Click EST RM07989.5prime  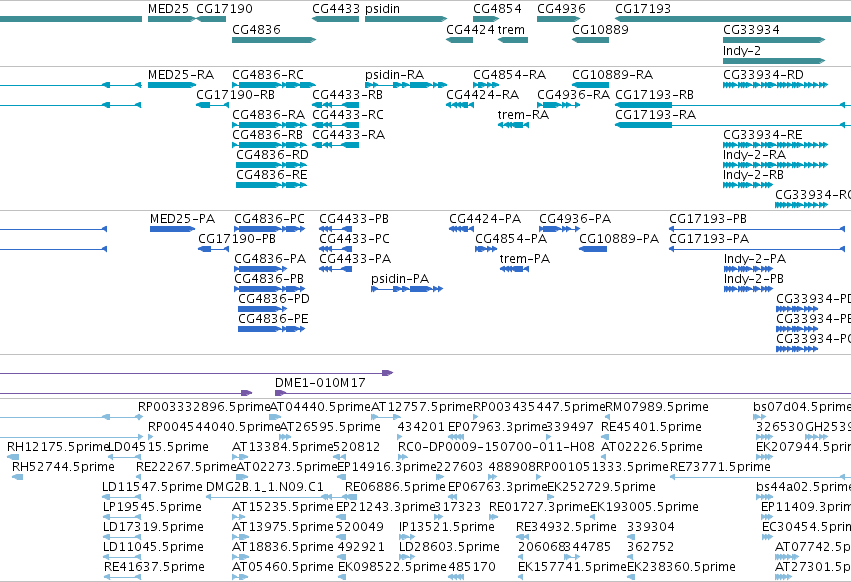pyautogui.click(x=657, y=407)
